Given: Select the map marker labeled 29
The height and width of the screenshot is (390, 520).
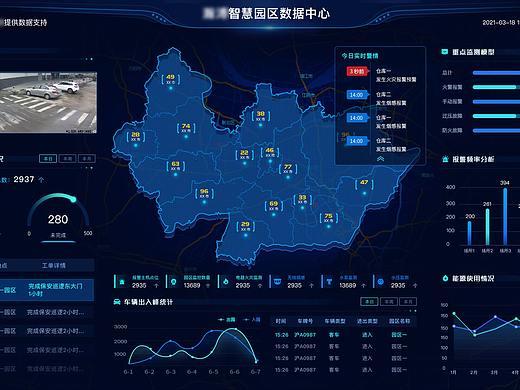Looking at the screenshot, I should click(x=245, y=226).
